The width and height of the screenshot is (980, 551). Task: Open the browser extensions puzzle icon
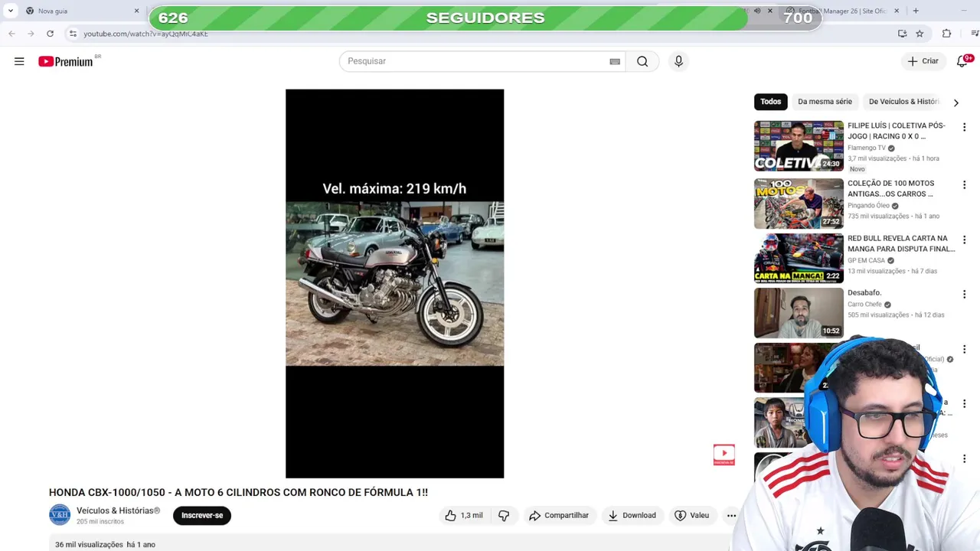pos(946,34)
